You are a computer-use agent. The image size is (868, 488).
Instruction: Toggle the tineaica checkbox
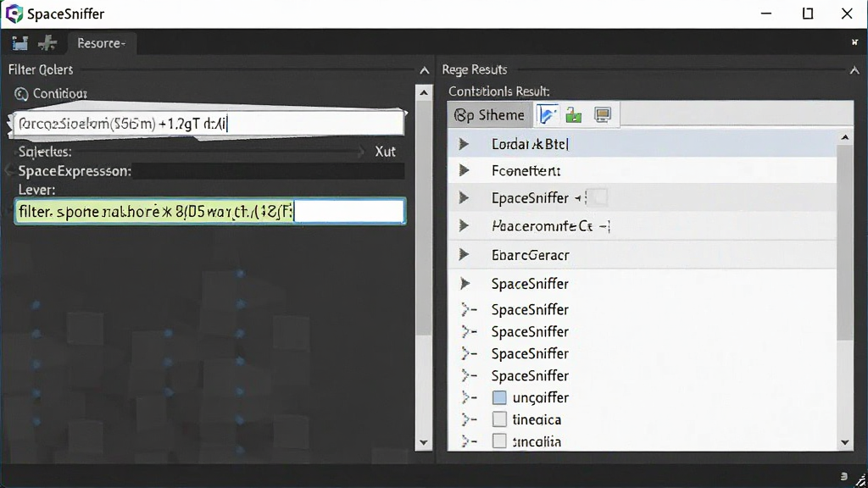coord(499,419)
